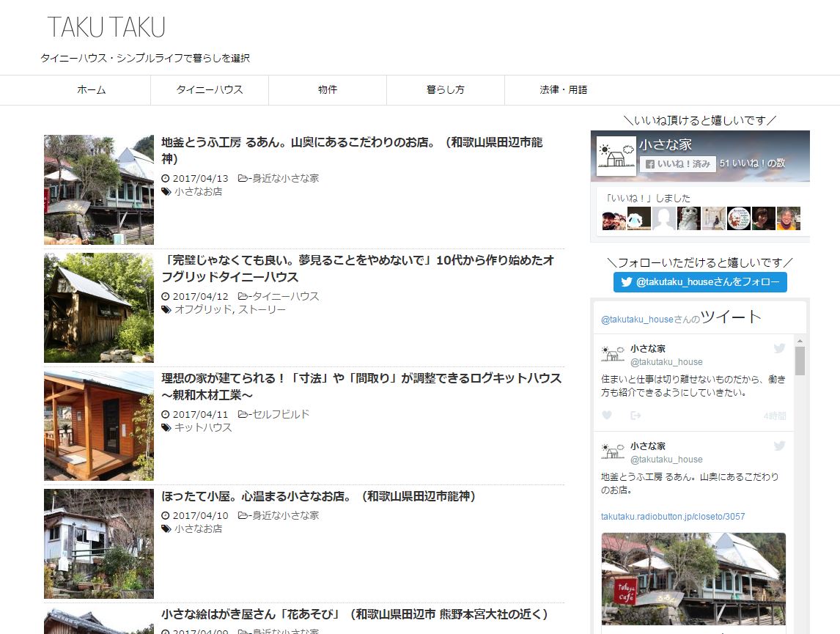Click the share icon on the first tweet
Viewport: 840px width, 634px height.
coord(635,416)
